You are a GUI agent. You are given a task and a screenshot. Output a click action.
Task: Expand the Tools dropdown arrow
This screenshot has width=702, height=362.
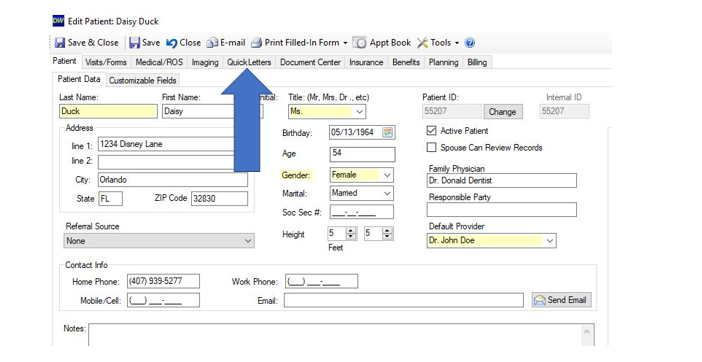[457, 43]
